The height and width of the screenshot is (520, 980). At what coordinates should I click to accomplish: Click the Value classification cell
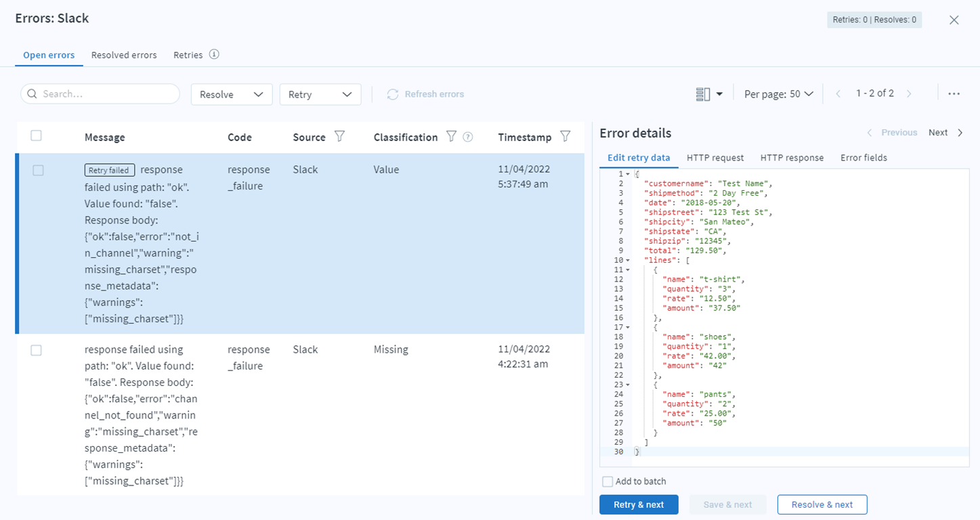pos(386,170)
